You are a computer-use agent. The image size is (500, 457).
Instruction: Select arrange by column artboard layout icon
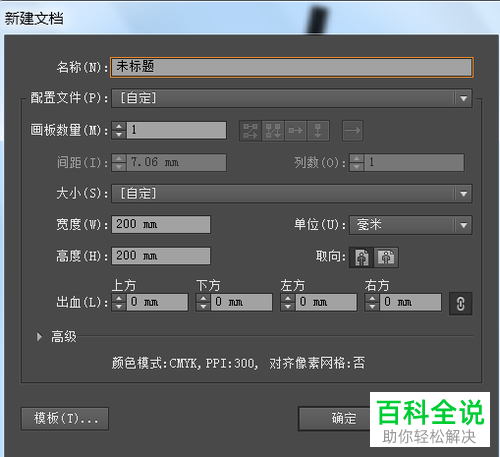coord(318,131)
